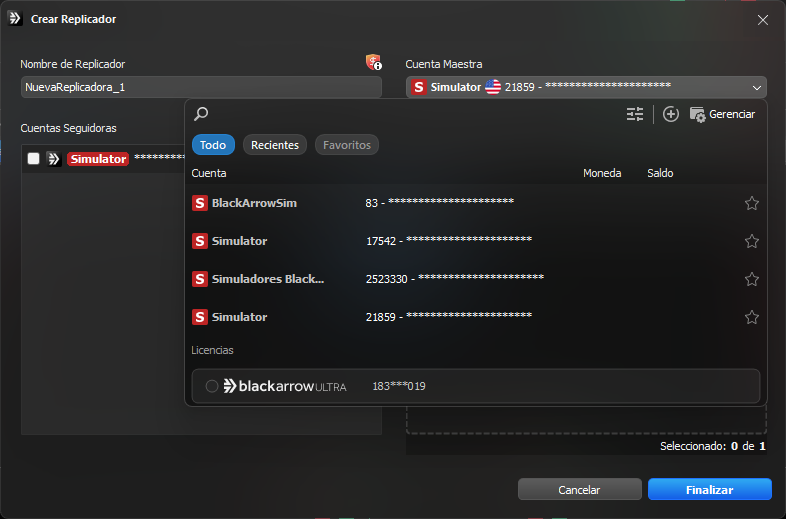Select the Simuladores Black... account name
This screenshot has width=786, height=519.
tap(268, 279)
